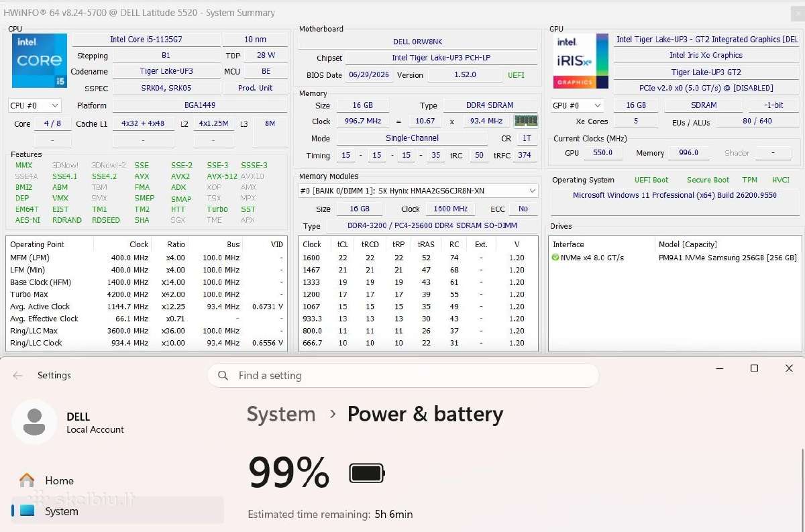The width and height of the screenshot is (805, 532).
Task: Open the Home icon in Settings sidebar
Action: (27, 480)
